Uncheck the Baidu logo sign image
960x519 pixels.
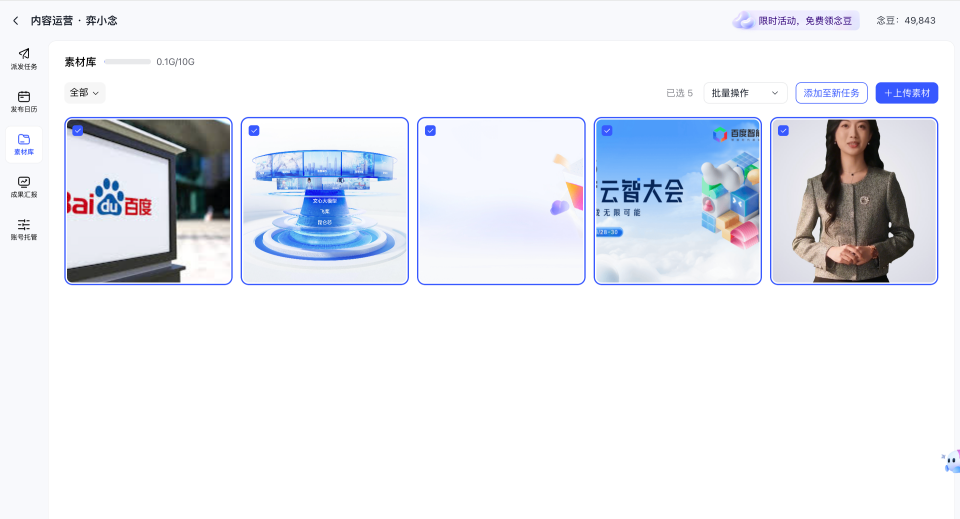click(78, 131)
